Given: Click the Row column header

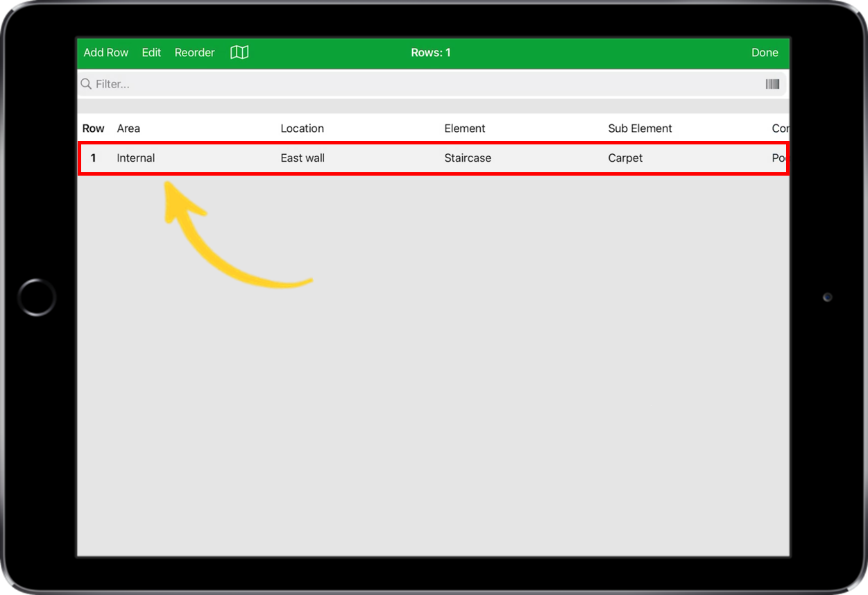Looking at the screenshot, I should coord(93,128).
